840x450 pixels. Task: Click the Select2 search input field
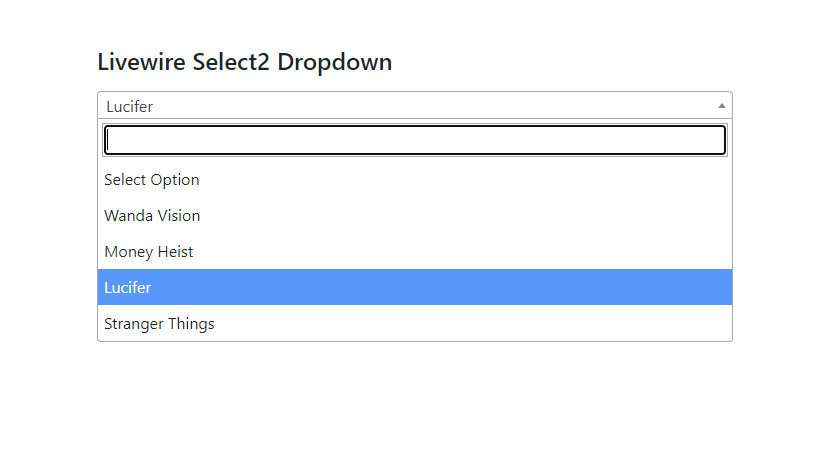pos(415,140)
